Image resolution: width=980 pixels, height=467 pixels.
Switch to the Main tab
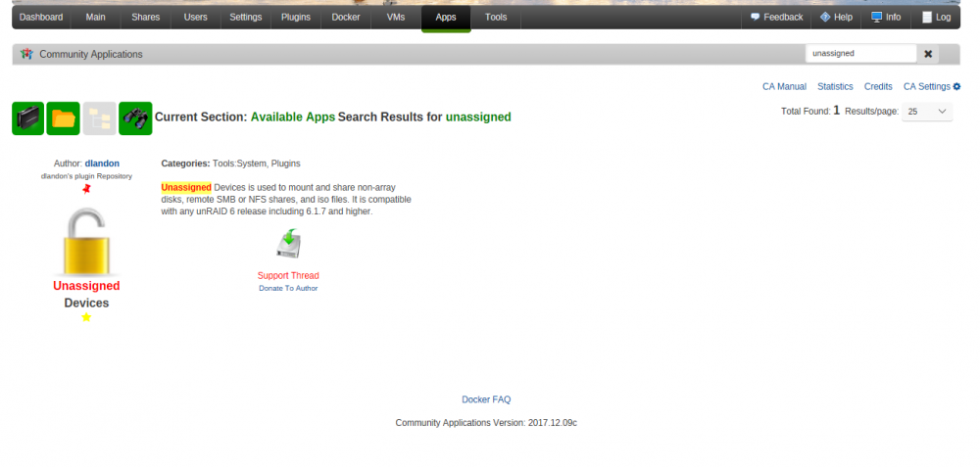96,17
